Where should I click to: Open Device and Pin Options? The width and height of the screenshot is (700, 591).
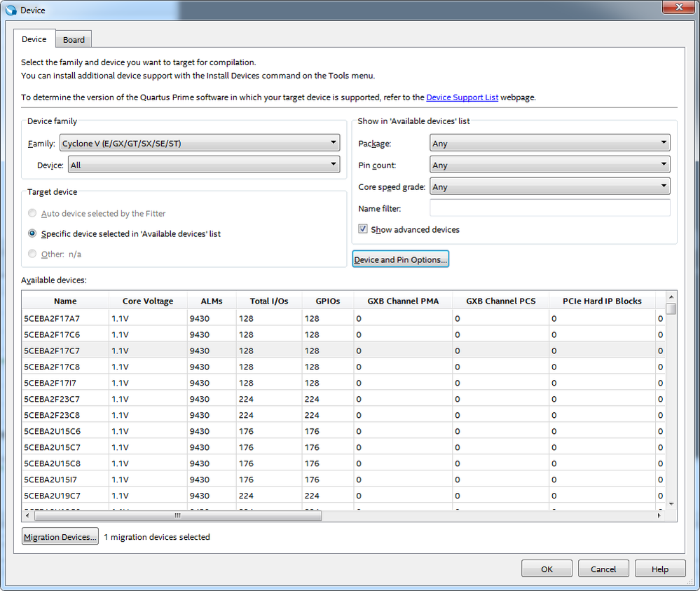[400, 259]
